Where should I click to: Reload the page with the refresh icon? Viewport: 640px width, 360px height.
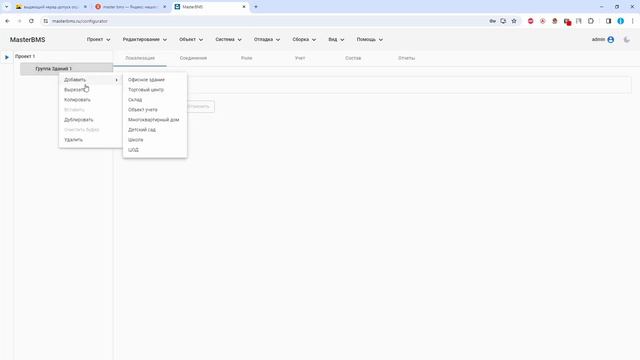[31, 21]
